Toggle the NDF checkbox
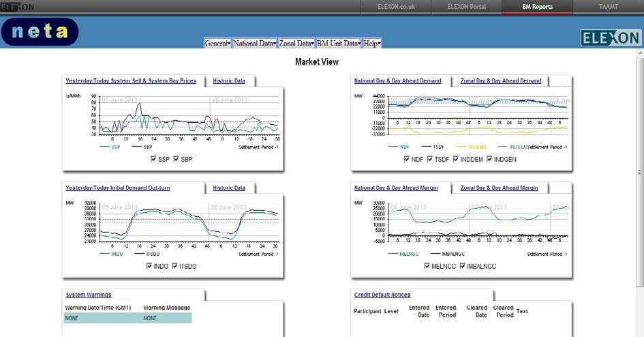The width and height of the screenshot is (644, 337). click(407, 159)
